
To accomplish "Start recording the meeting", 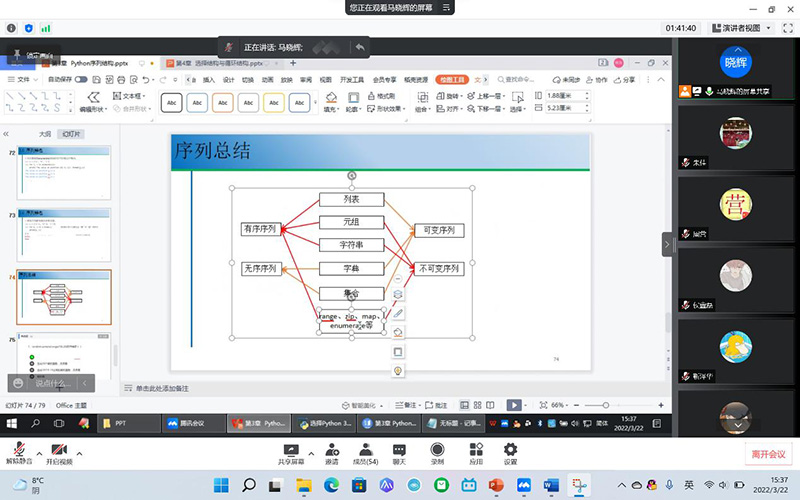I will tap(437, 454).
